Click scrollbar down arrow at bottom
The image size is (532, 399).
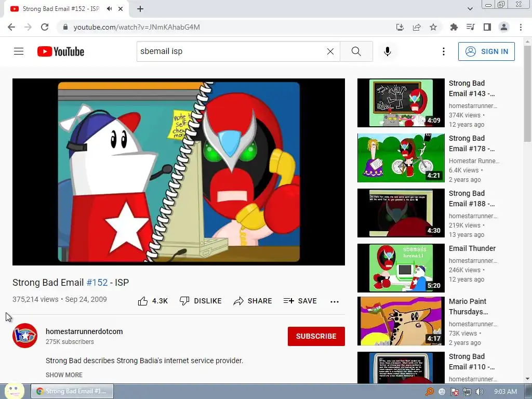pos(527,379)
